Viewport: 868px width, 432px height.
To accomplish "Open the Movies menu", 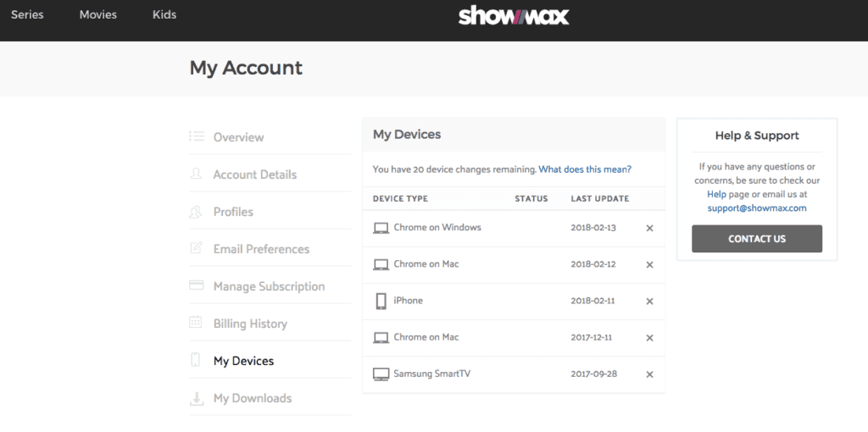I will point(98,15).
